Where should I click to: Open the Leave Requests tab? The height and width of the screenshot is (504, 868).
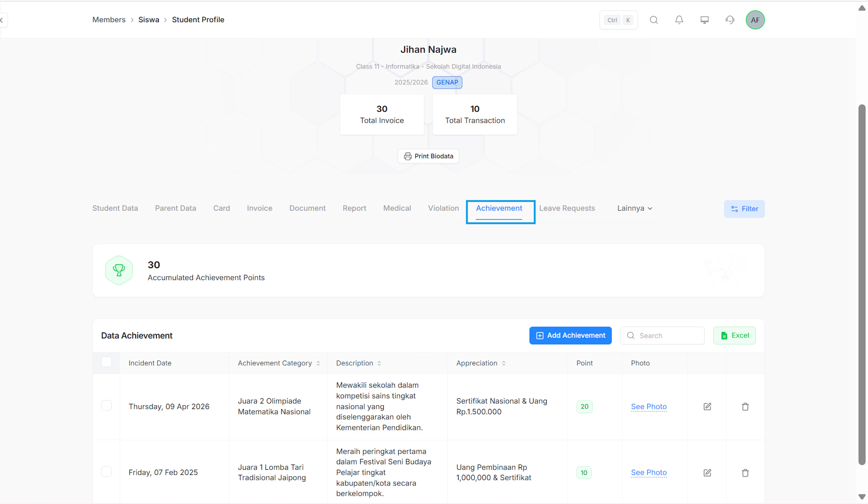click(567, 208)
